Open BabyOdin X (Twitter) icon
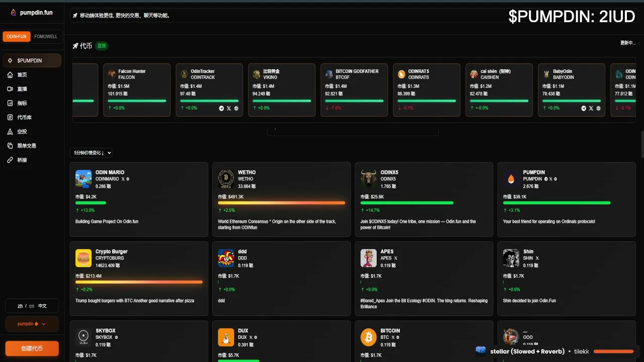 [591, 108]
